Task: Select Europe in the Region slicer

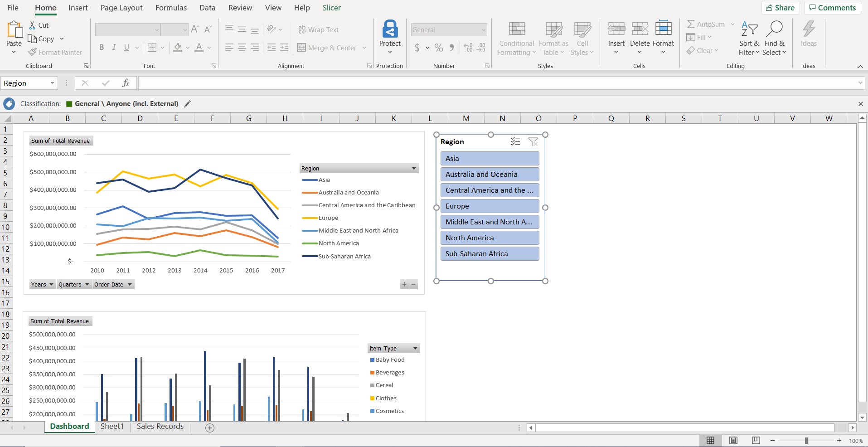Action: pyautogui.click(x=490, y=206)
